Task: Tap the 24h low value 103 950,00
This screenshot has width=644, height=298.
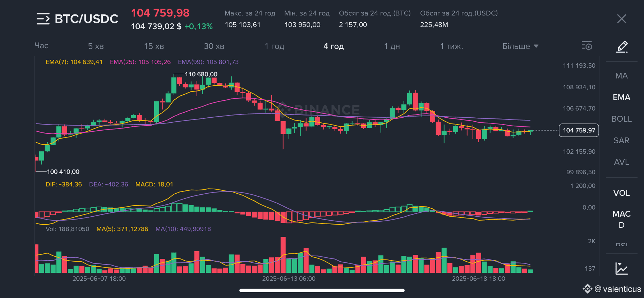Action: [302, 24]
